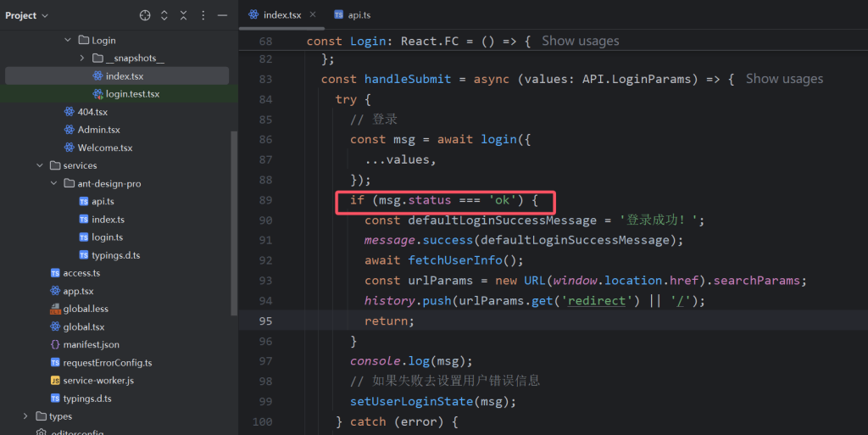Click the Expand All icon in Project panel
Image resolution: width=868 pixels, height=435 pixels.
point(164,15)
